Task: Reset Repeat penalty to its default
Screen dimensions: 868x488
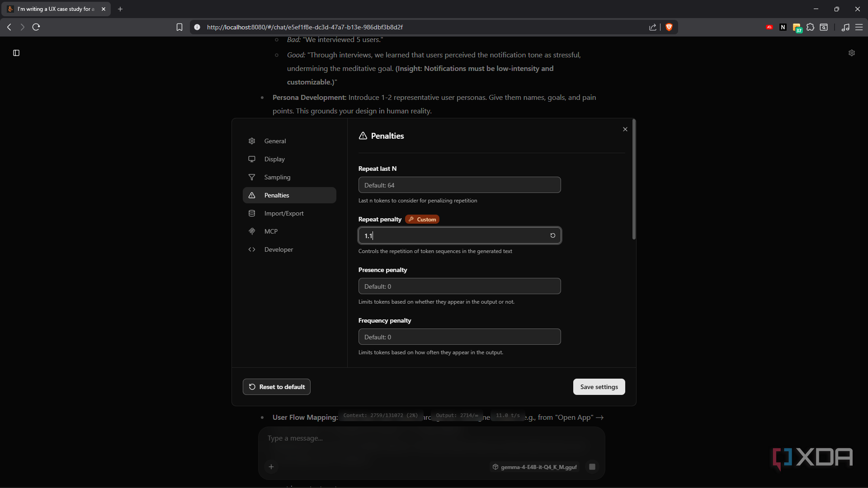Action: point(552,235)
